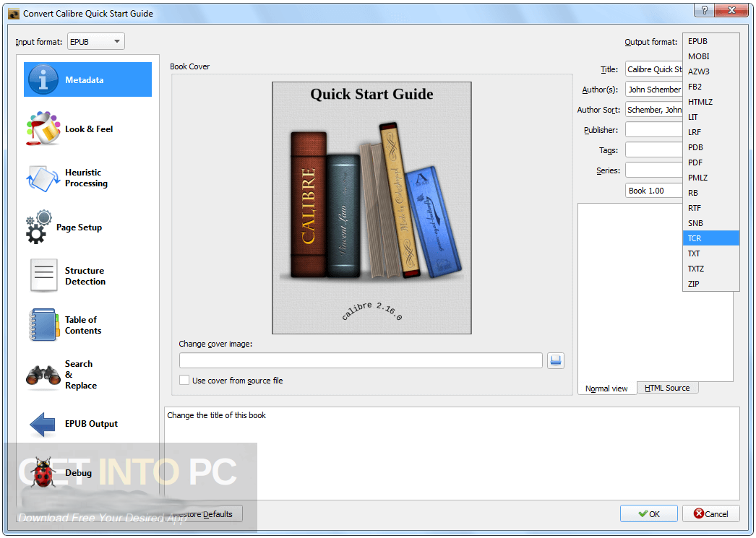Select AZW3 output format
The height and width of the screenshot is (538, 756).
pyautogui.click(x=710, y=71)
